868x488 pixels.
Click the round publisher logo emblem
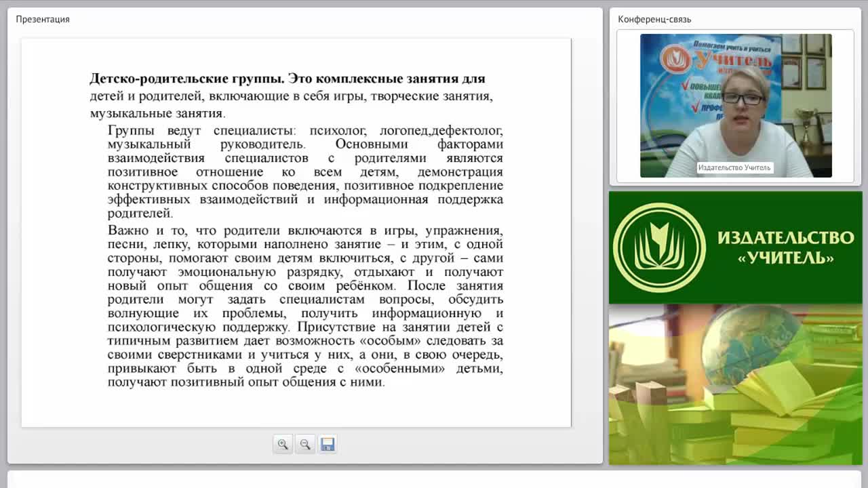click(659, 247)
